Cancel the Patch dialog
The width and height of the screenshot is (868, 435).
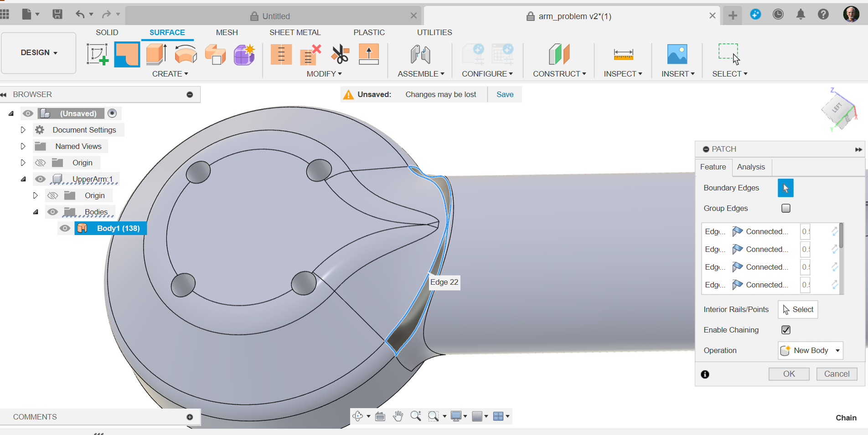(x=837, y=374)
